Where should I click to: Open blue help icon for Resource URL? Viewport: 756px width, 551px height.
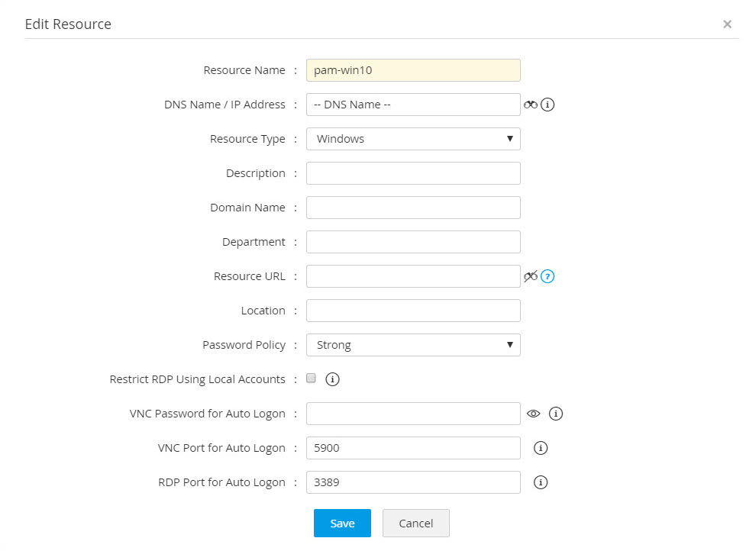[x=548, y=276]
